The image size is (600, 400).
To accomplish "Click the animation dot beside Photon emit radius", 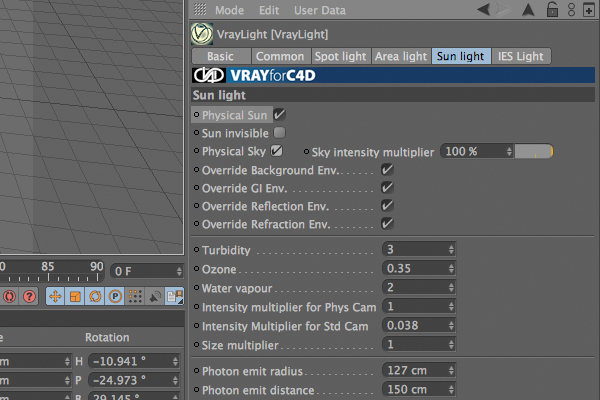I will coord(197,371).
